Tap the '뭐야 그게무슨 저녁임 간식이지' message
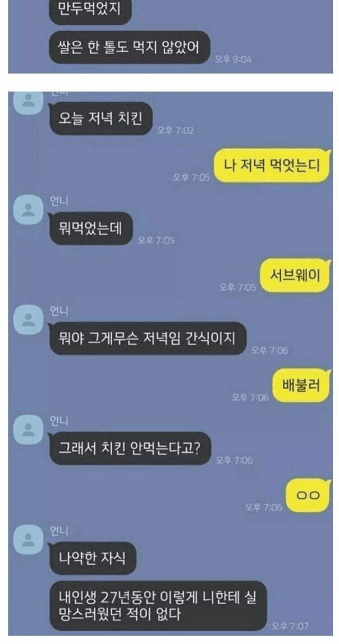Image resolution: width=339 pixels, height=644 pixels. point(148,338)
